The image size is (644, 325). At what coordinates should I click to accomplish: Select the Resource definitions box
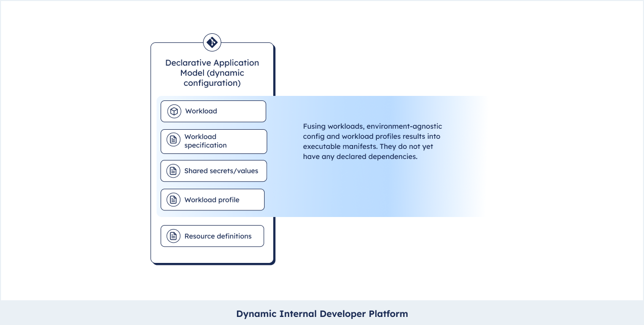tap(212, 236)
